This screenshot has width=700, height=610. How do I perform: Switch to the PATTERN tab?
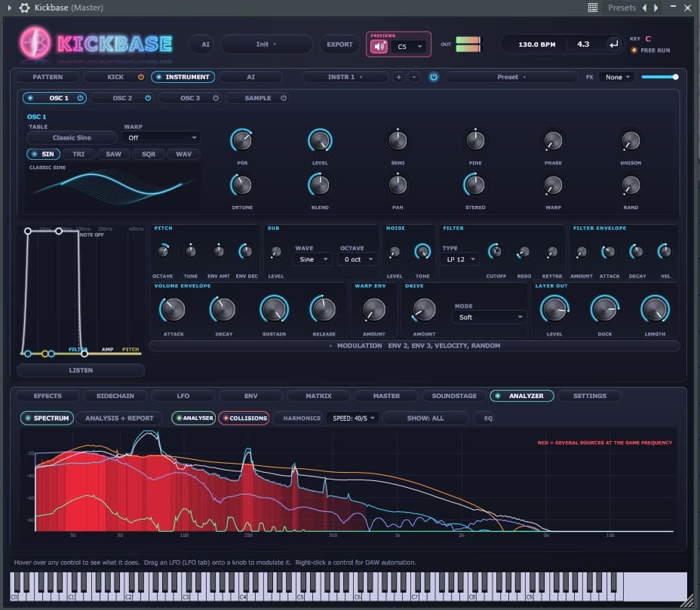[x=48, y=77]
